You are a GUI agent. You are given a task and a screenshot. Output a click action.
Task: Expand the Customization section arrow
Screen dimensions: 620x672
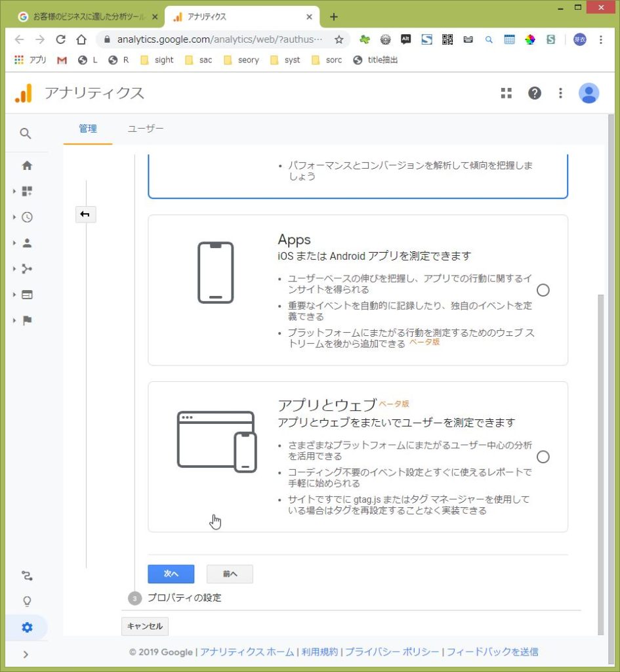[14, 191]
